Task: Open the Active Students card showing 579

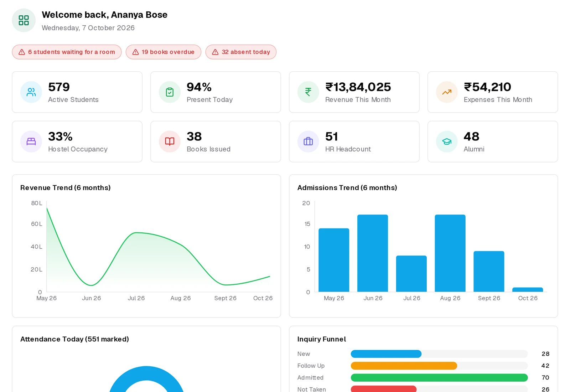Action: point(77,92)
